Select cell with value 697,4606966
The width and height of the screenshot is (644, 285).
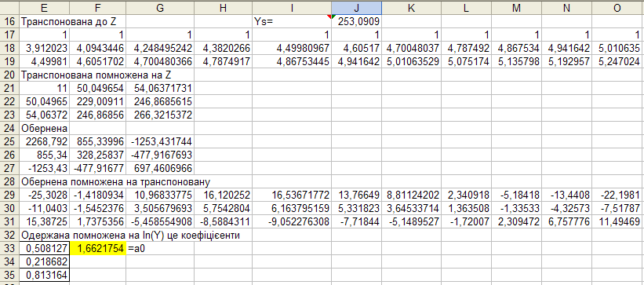pyautogui.click(x=160, y=169)
